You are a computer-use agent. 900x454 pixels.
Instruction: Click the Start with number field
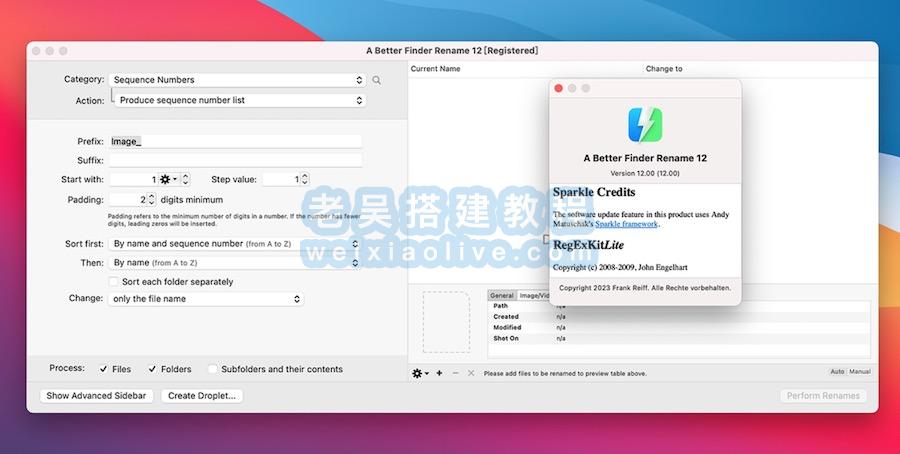point(134,179)
